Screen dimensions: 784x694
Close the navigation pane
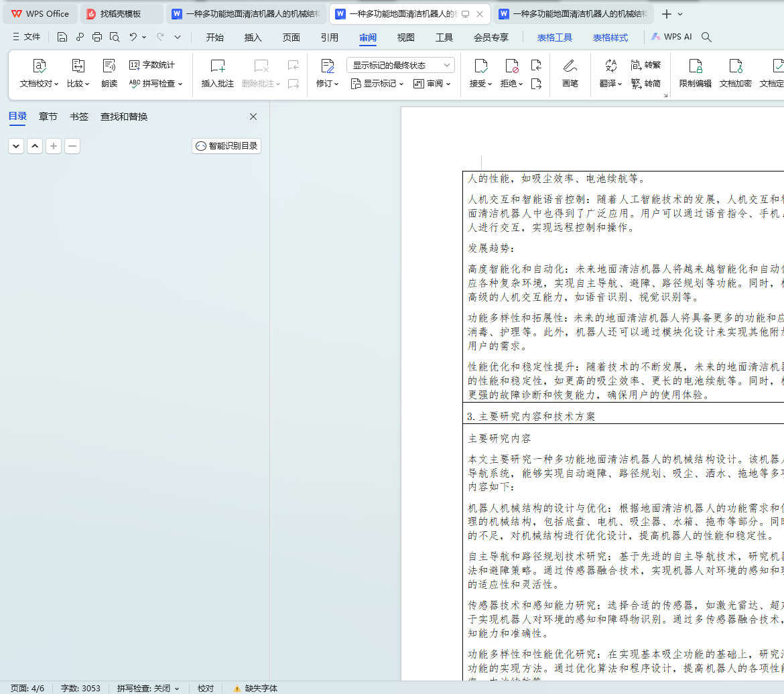click(253, 117)
